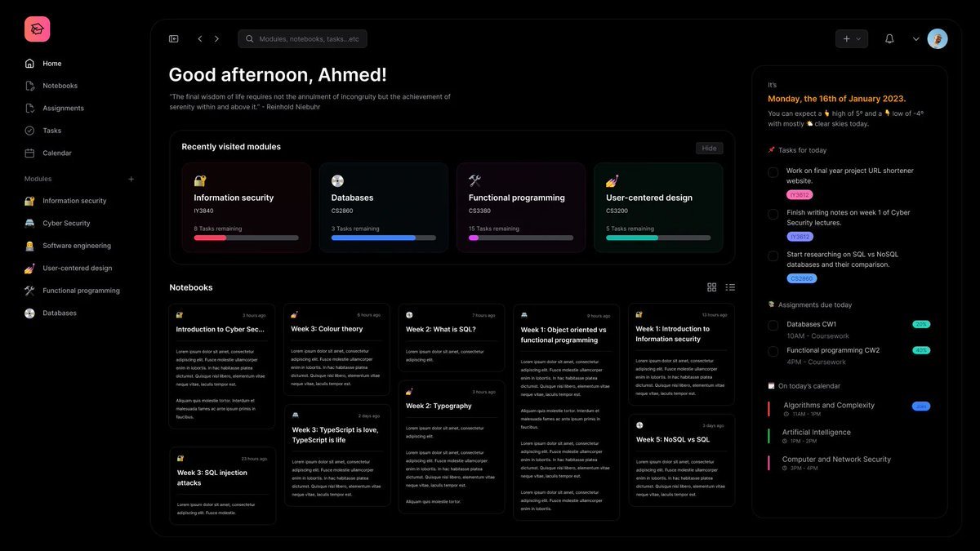The height and width of the screenshot is (551, 980).
Task: Expand the profile menu chevron
Action: tap(916, 38)
